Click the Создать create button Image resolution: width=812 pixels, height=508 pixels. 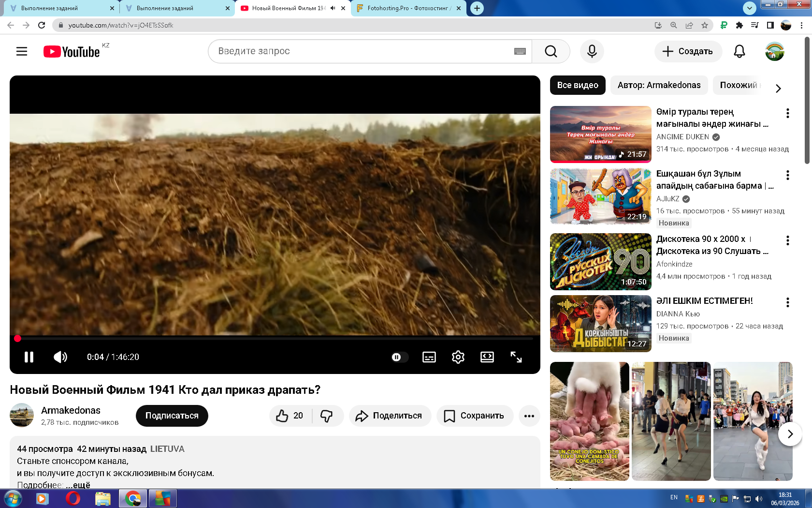tap(688, 51)
